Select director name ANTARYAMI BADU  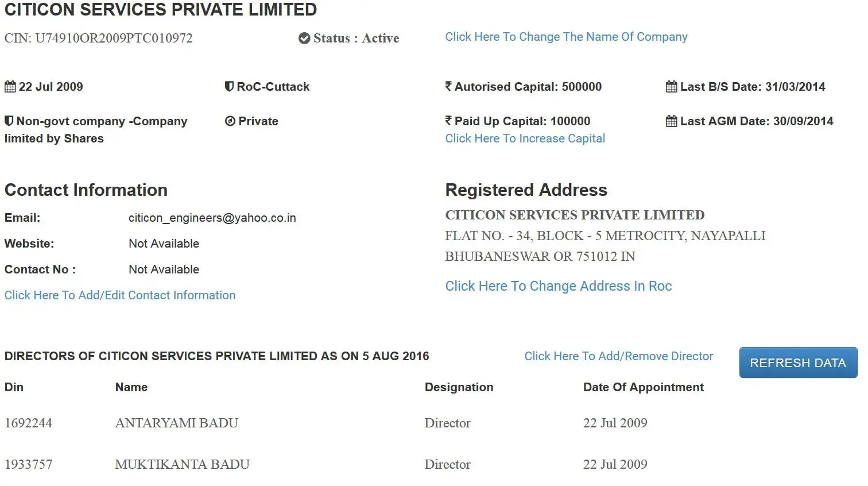pos(176,423)
